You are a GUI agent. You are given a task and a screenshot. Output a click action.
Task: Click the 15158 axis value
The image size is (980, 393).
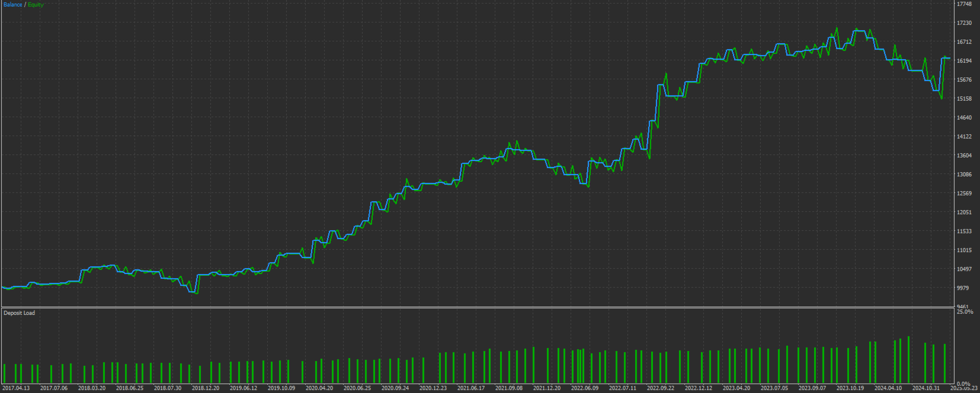(964, 99)
